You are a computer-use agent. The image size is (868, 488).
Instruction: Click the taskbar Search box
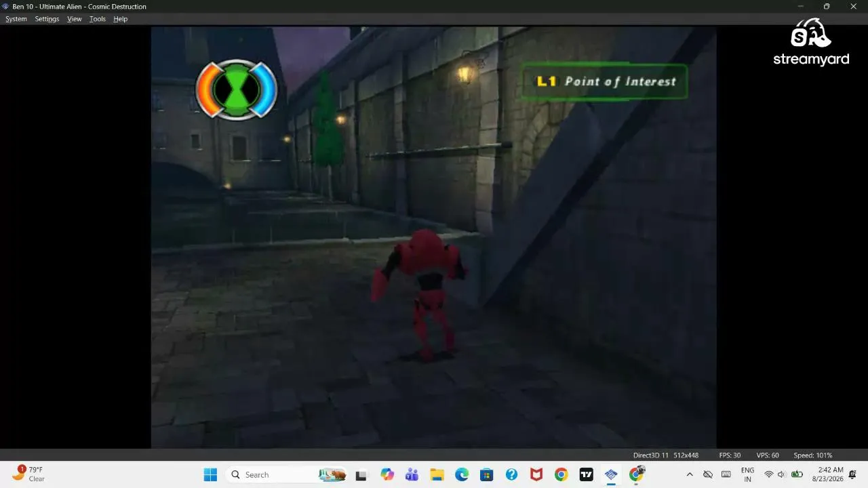click(286, 474)
